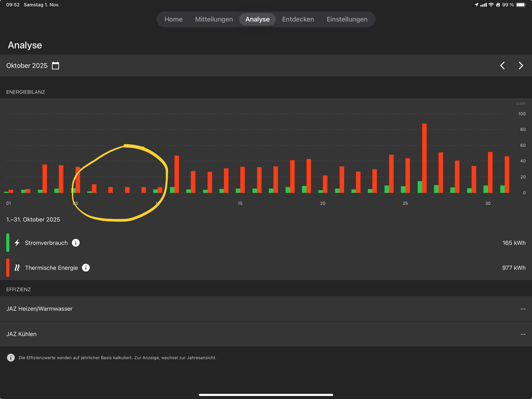Tap the green bar on day 26
Screen dimensions: 532x399
point(420,187)
